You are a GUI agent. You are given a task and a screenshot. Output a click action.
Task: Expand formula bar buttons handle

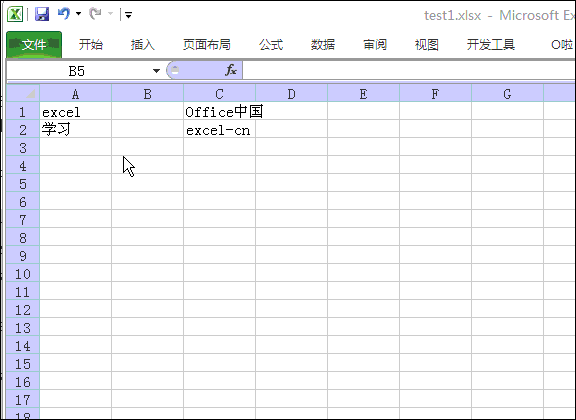click(175, 70)
